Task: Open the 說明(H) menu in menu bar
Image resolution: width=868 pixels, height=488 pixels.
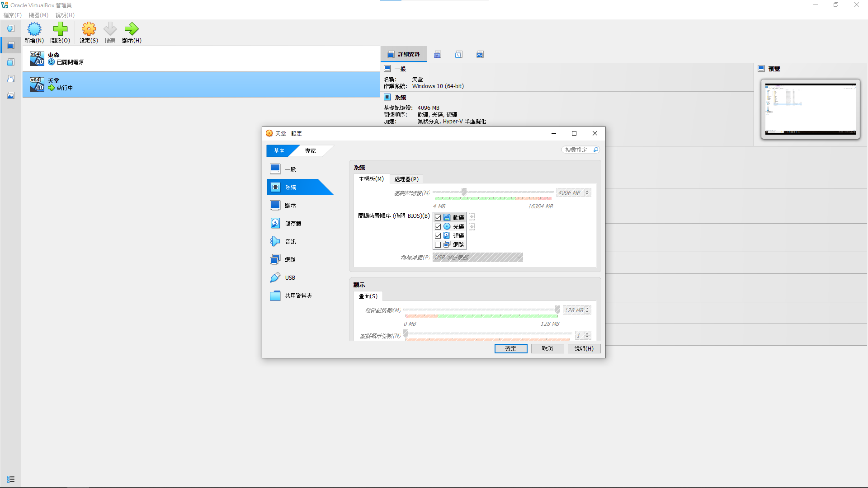Action: tap(65, 15)
